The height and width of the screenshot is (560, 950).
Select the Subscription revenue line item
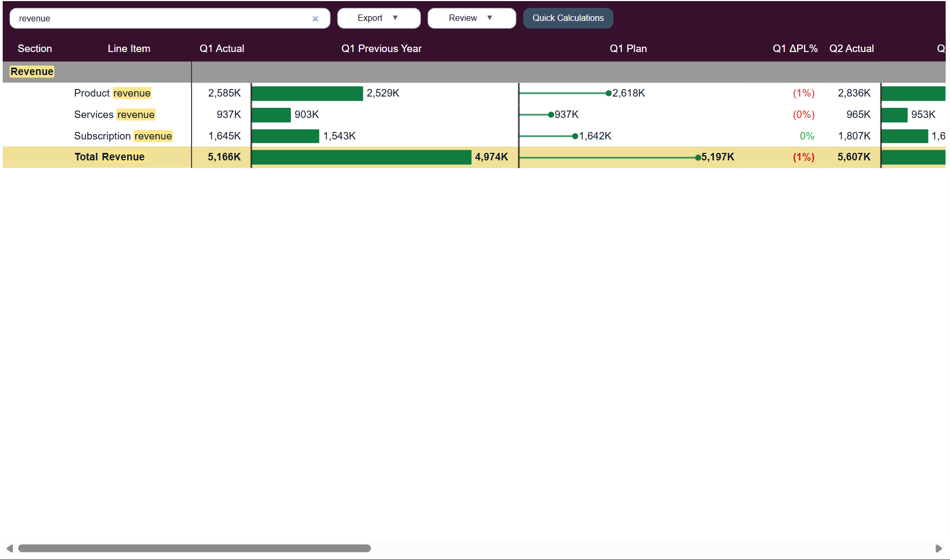pyautogui.click(x=123, y=136)
